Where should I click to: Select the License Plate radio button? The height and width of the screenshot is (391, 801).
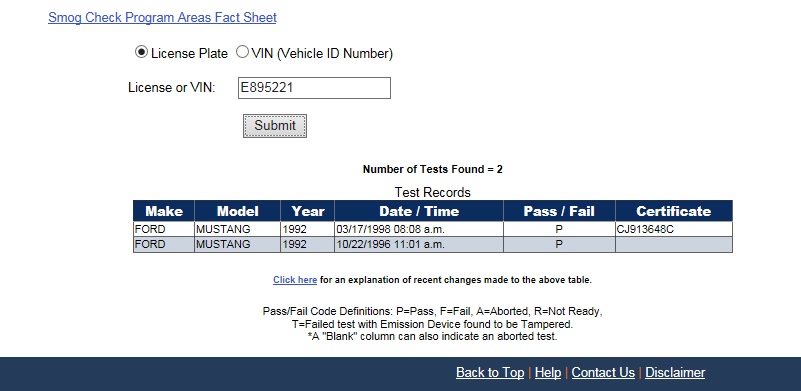(141, 52)
